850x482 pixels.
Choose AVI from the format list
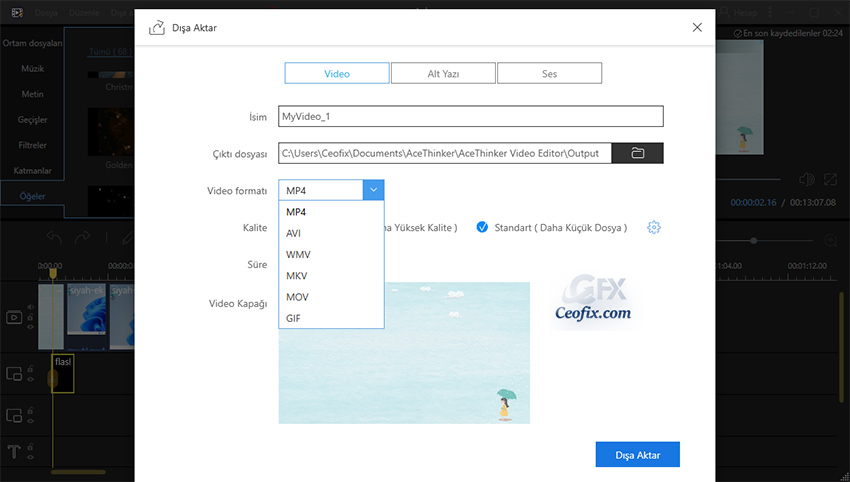pos(331,233)
